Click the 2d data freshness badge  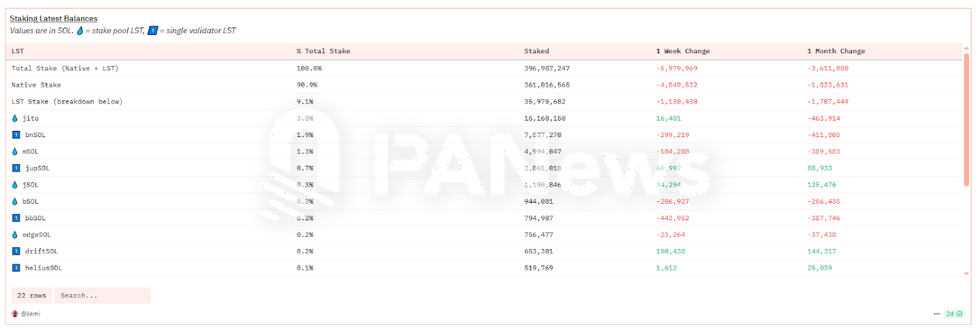(954, 314)
